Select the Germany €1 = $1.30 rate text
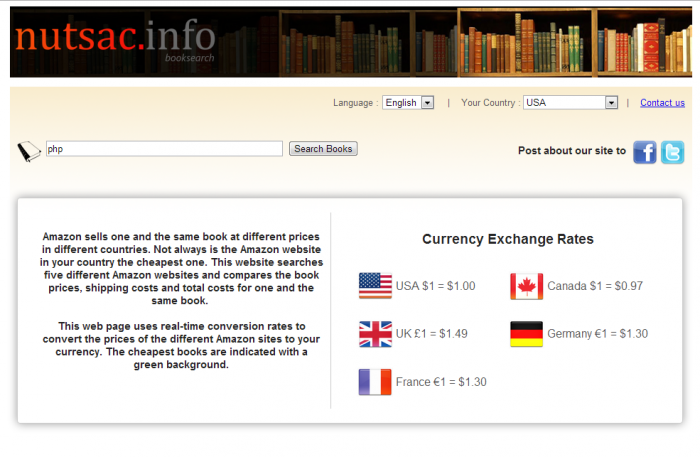Image resolution: width=700 pixels, height=457 pixels. click(597, 334)
